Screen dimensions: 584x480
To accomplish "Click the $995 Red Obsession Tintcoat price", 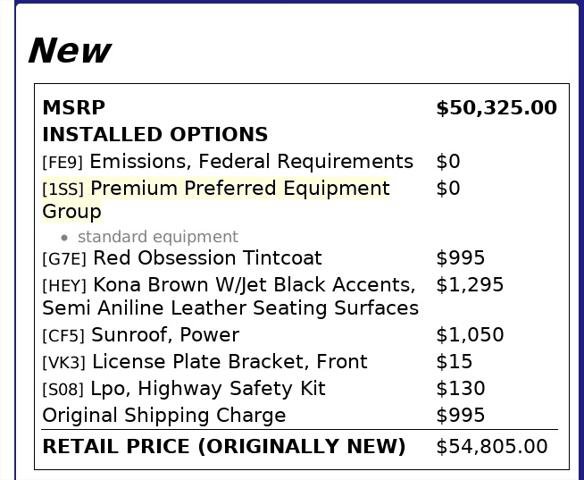I will click(x=460, y=258).
